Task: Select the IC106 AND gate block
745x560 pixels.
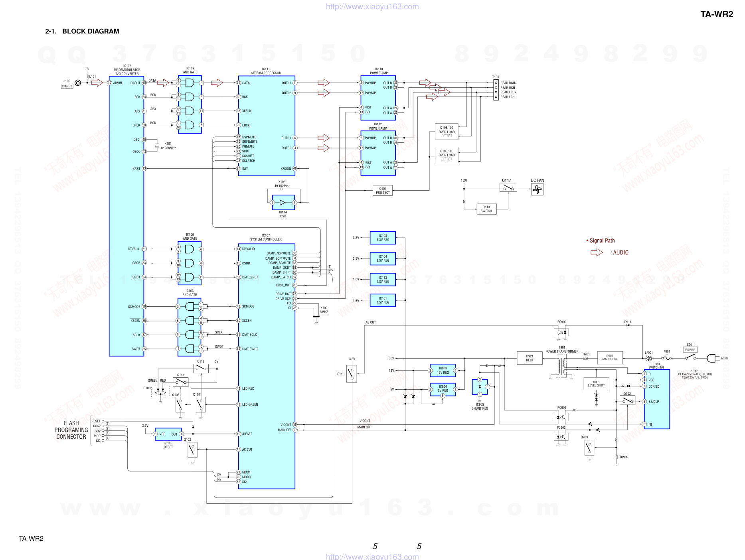Action: pyautogui.click(x=190, y=263)
